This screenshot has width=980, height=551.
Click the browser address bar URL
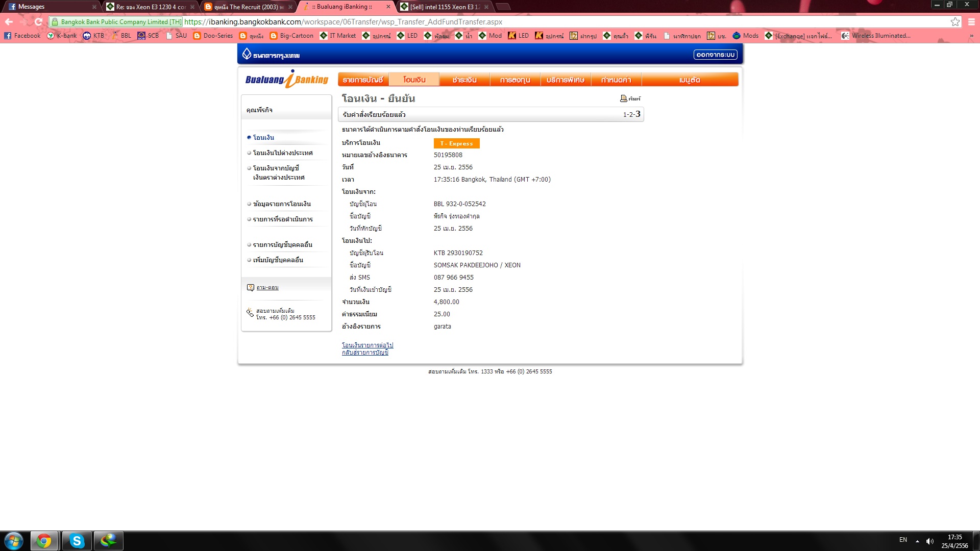click(x=343, y=22)
